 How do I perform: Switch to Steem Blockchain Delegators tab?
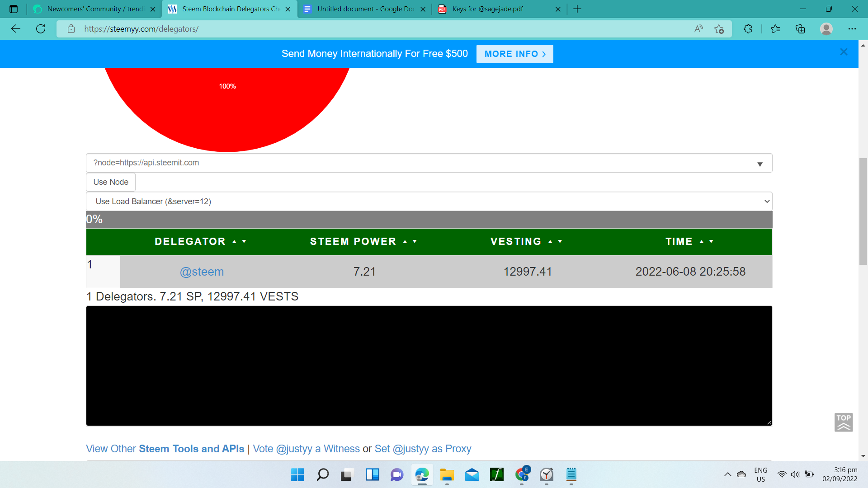(x=230, y=9)
